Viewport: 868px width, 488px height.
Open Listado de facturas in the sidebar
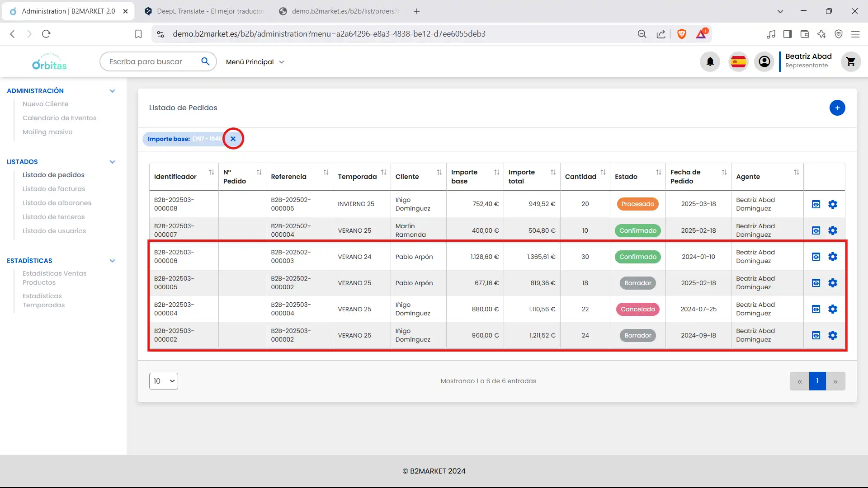click(54, 189)
